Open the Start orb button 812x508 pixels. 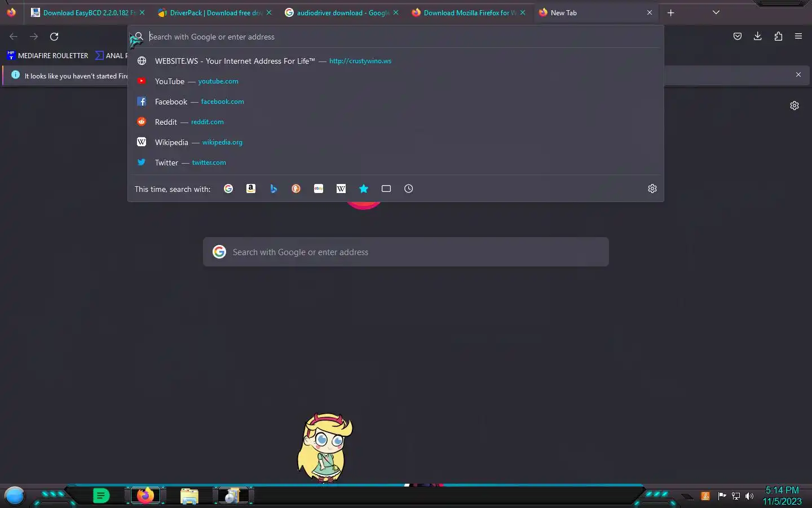tap(14, 496)
